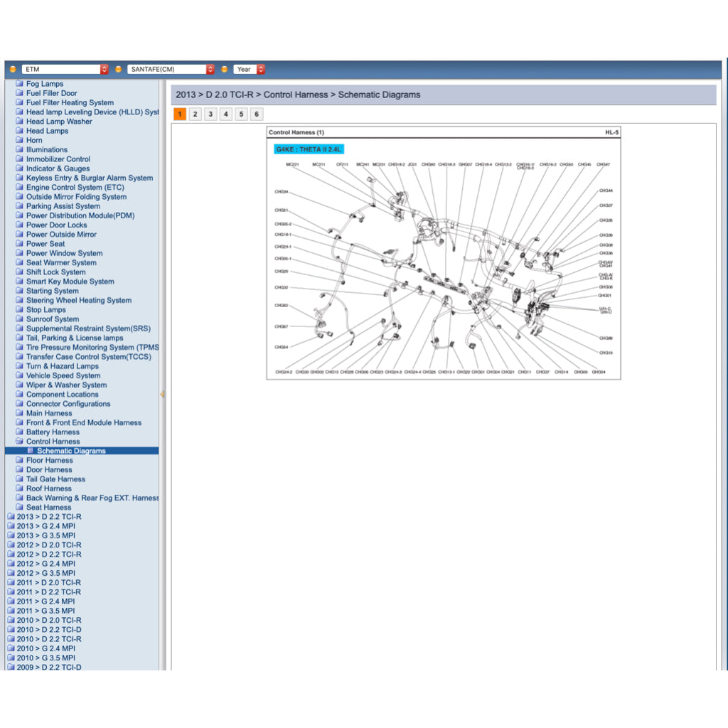
Task: Switch to diagram page 6
Action: 257,114
